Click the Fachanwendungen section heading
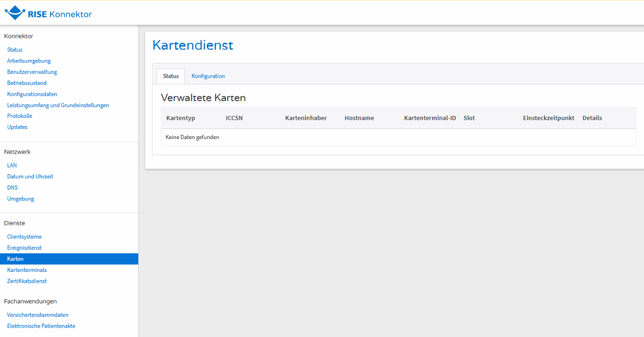This screenshot has height=337, width=644. tap(30, 301)
